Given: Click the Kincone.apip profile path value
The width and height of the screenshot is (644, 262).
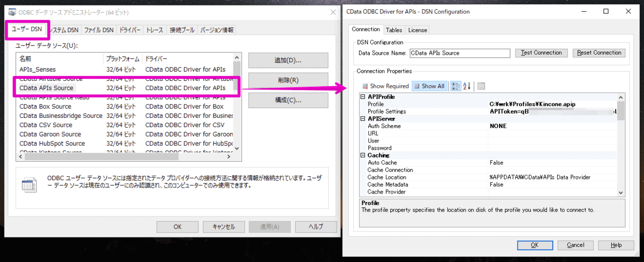Looking at the screenshot, I should point(532,104).
